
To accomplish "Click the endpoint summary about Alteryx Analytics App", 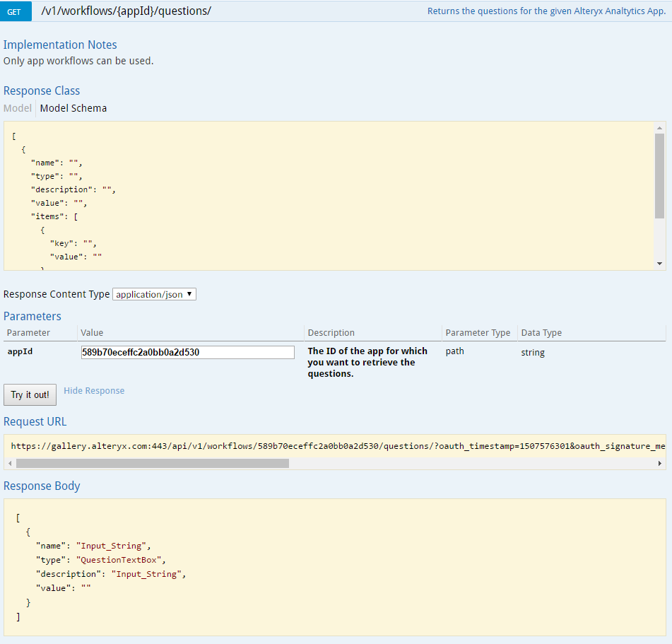I will [546, 11].
